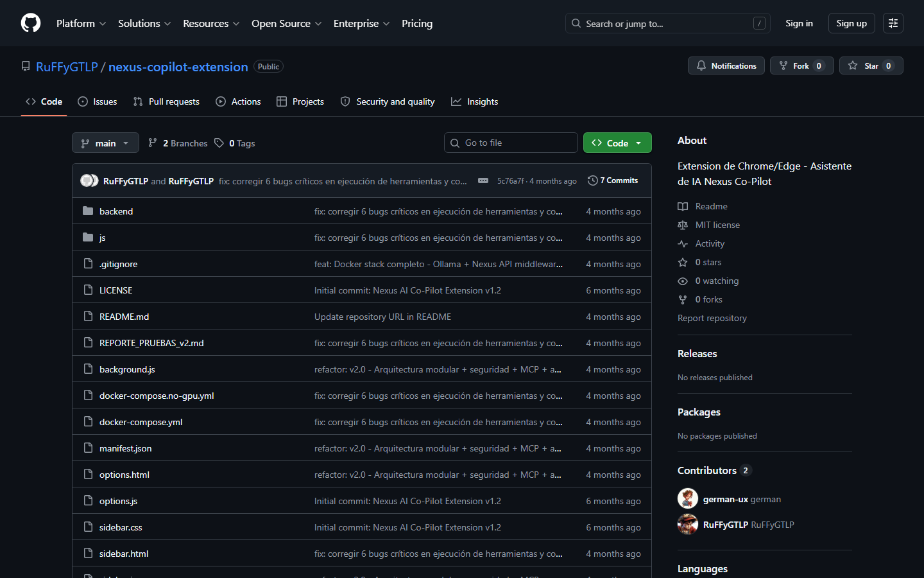924x578 pixels.
Task: Click the LICENSE file icon
Action: click(88, 290)
